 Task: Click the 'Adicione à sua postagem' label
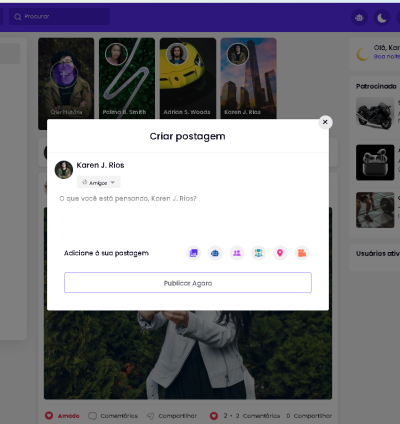coord(106,253)
